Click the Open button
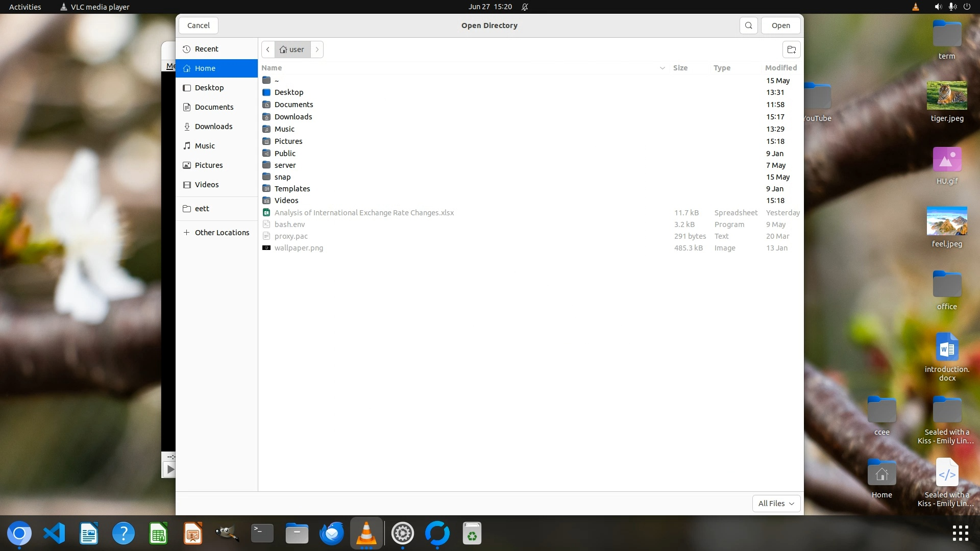The width and height of the screenshot is (980, 551). click(780, 26)
